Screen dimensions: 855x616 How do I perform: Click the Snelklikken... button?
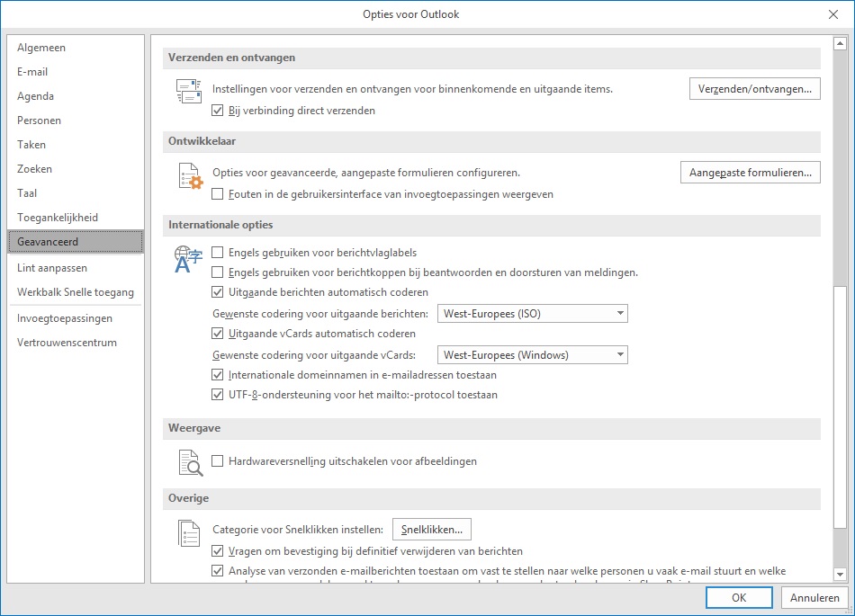(432, 530)
